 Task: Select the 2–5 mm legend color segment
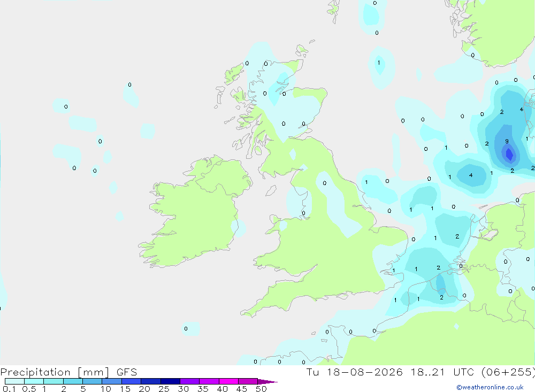pos(73,381)
